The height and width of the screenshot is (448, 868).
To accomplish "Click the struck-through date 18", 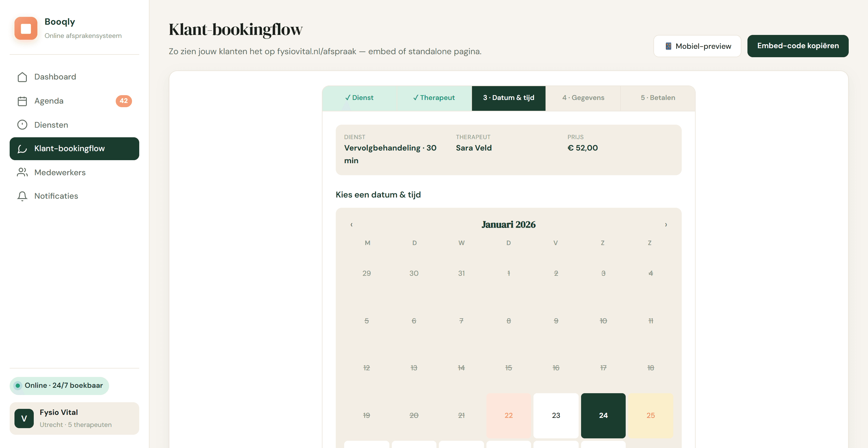I will point(651,368).
